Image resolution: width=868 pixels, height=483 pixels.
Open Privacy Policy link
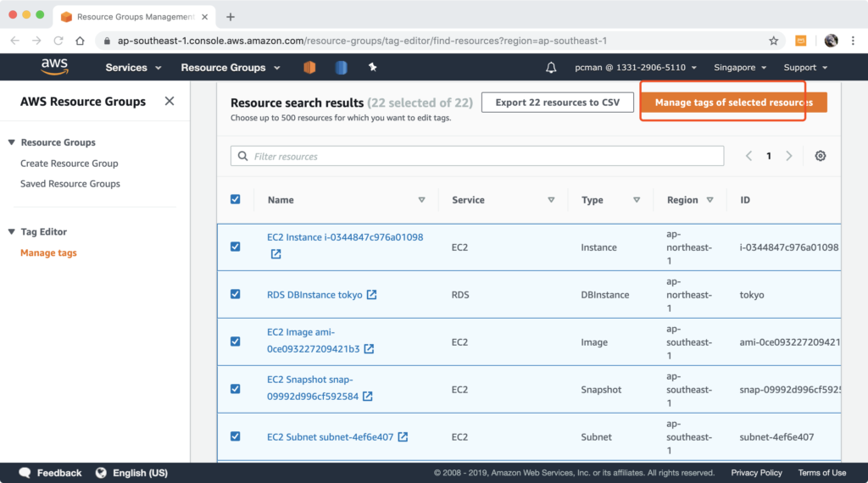[756, 473]
